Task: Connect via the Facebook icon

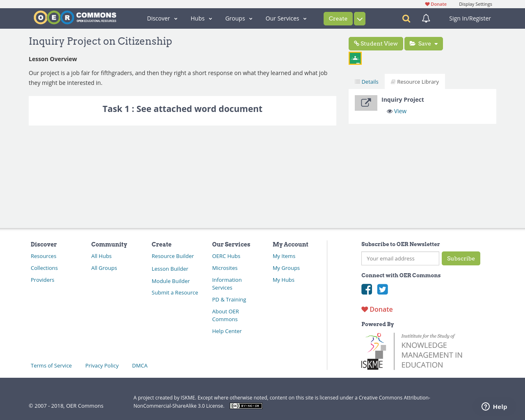Action: [366, 289]
